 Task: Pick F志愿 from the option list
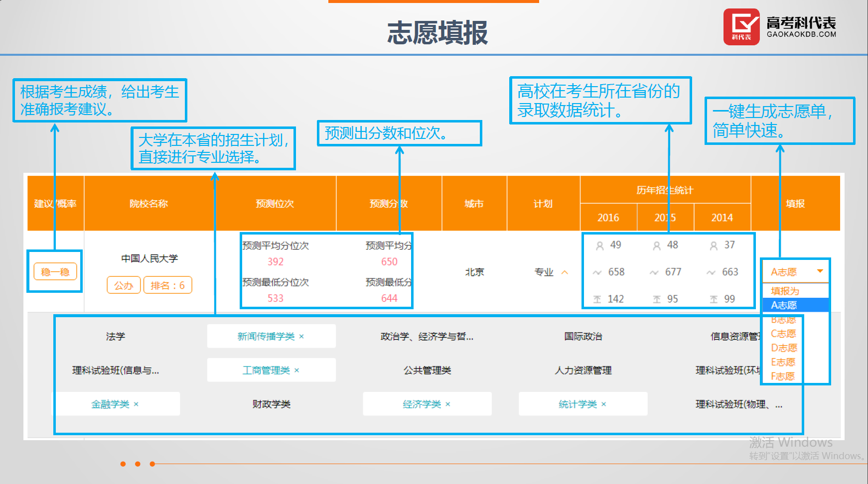click(782, 376)
